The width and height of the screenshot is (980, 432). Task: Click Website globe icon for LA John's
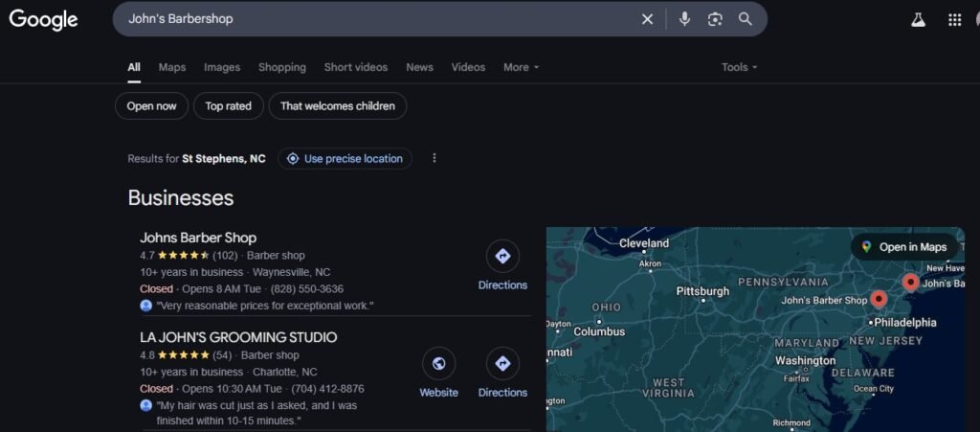pos(438,363)
